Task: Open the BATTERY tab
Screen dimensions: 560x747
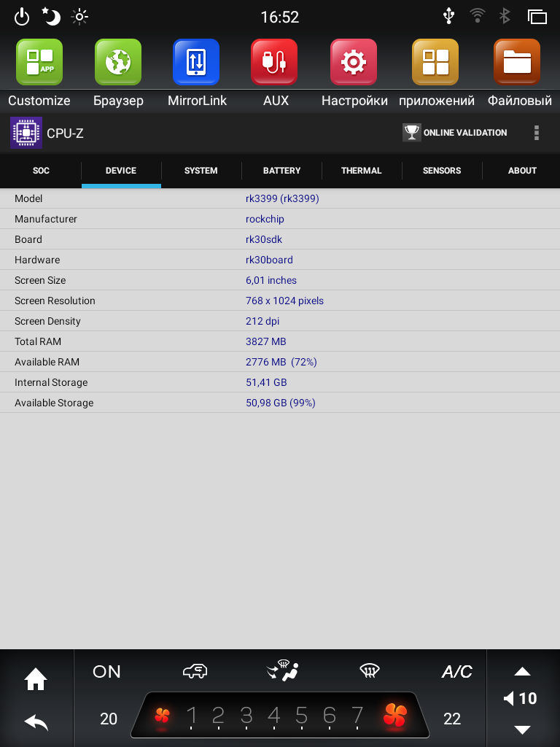Action: [282, 171]
